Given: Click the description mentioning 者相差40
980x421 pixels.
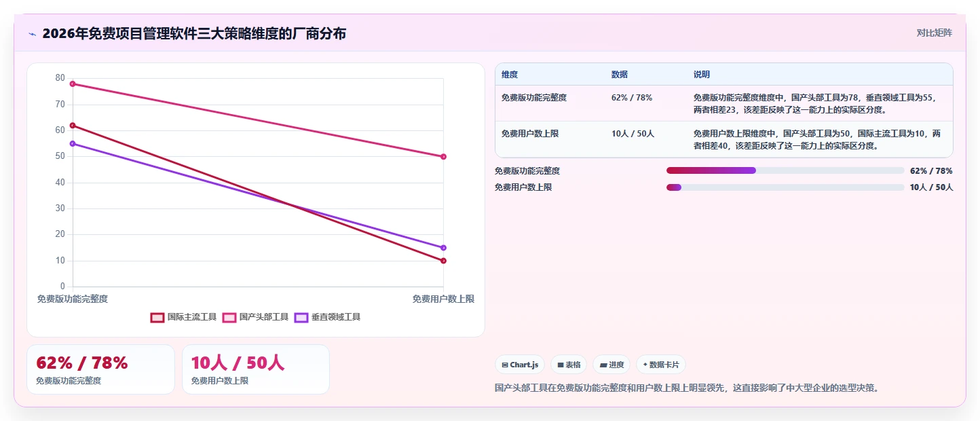Looking at the screenshot, I should pyautogui.click(x=817, y=140).
